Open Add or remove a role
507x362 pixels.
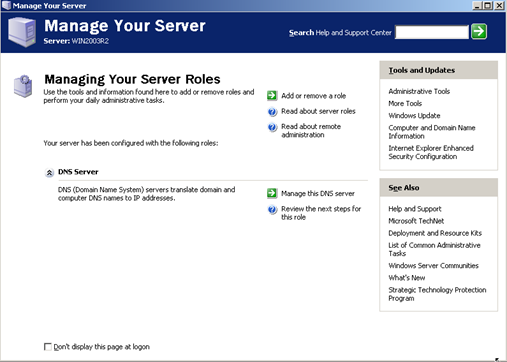pyautogui.click(x=313, y=96)
